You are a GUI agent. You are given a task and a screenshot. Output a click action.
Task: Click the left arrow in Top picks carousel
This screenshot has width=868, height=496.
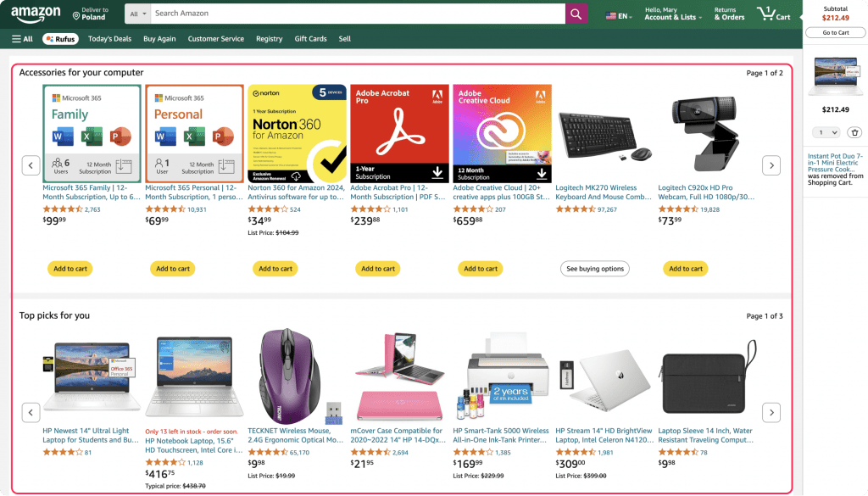31,412
